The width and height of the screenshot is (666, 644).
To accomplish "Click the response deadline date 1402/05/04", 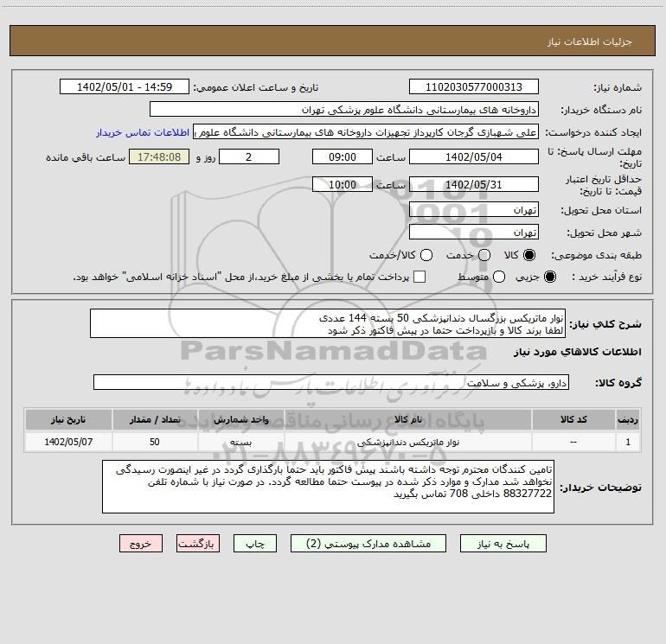I will coord(474,156).
